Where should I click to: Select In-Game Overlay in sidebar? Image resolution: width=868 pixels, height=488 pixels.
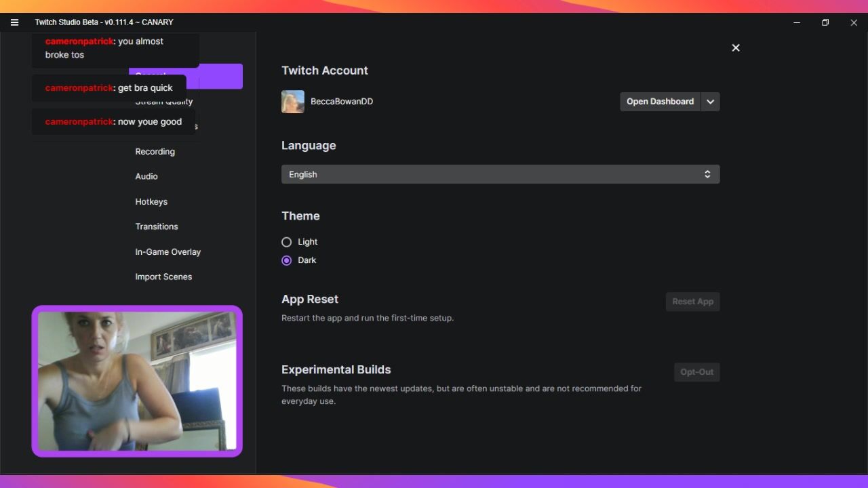(x=167, y=252)
